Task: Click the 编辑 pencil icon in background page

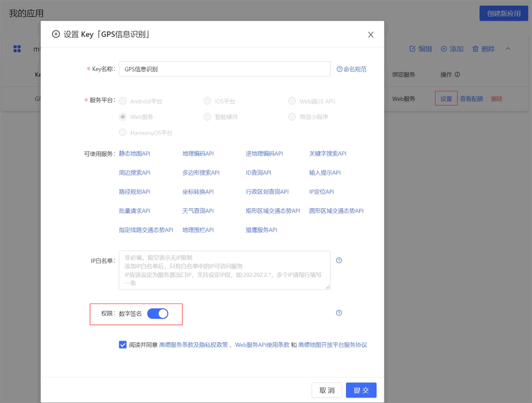Action: pos(412,49)
